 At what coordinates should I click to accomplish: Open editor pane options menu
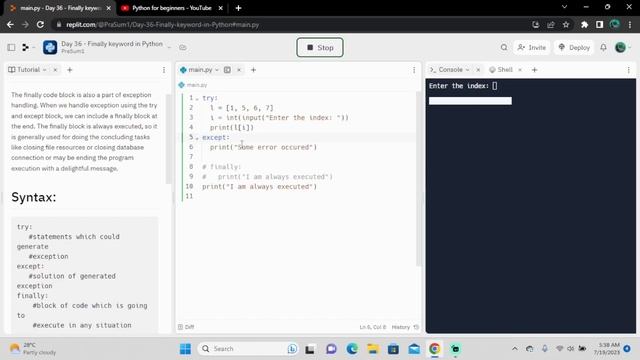[x=414, y=70]
